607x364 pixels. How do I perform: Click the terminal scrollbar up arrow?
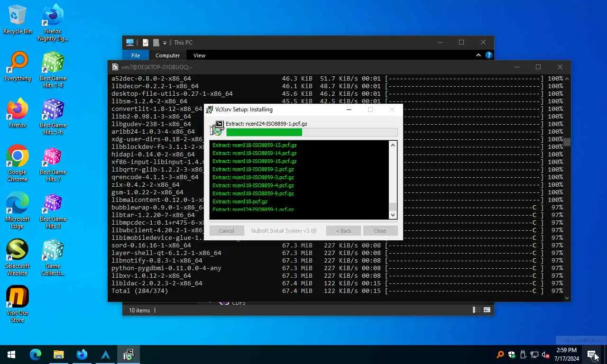click(x=567, y=79)
